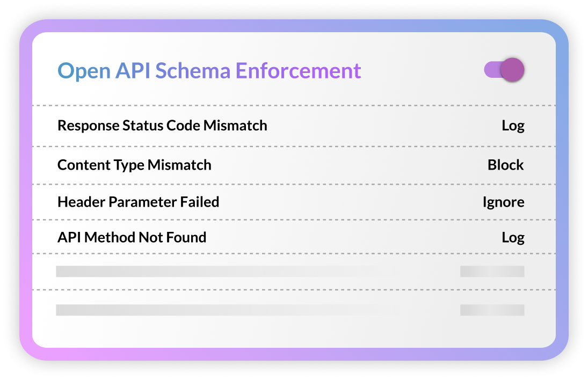Viewport: 588px width, 380px height.
Task: Click the Open API Schema Enforcement heading
Action: (209, 71)
